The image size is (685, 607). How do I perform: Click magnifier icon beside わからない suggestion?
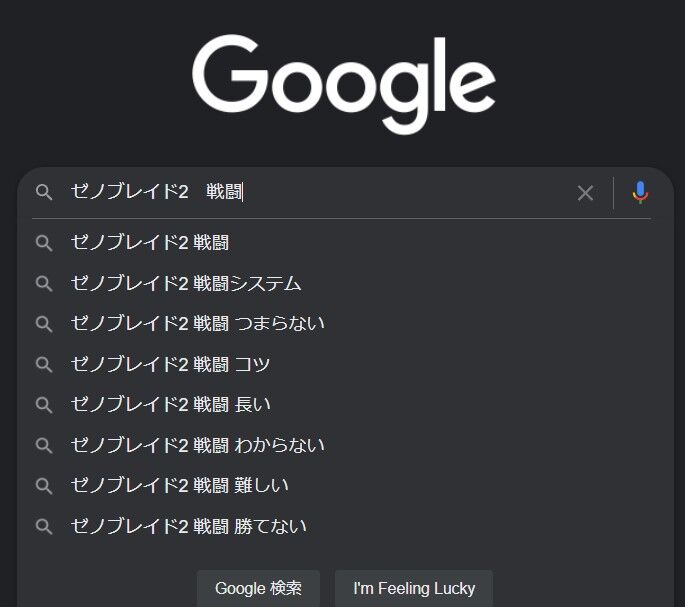[x=44, y=446]
